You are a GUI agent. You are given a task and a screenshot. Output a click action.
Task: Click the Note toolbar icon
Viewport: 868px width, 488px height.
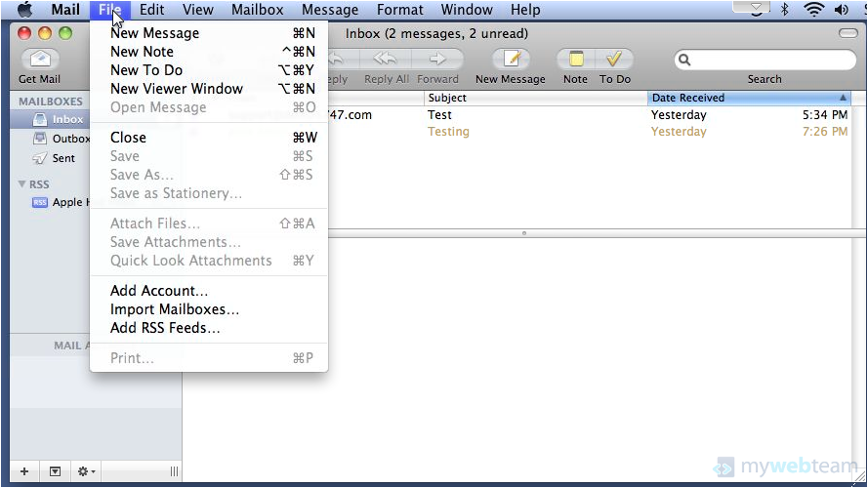tap(575, 61)
